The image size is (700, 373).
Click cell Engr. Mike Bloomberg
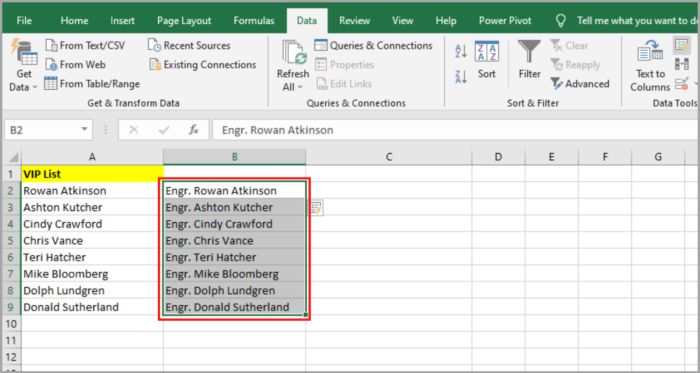click(x=234, y=274)
